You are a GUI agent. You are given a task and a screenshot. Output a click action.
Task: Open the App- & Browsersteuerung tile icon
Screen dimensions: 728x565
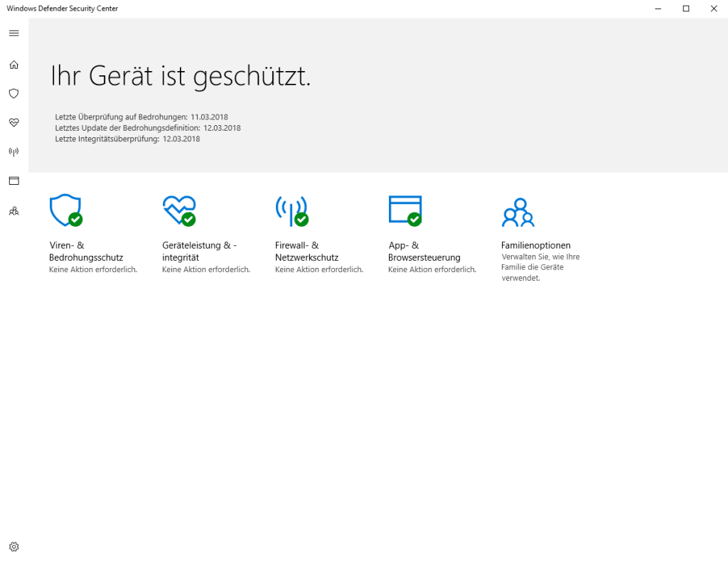coord(405,210)
